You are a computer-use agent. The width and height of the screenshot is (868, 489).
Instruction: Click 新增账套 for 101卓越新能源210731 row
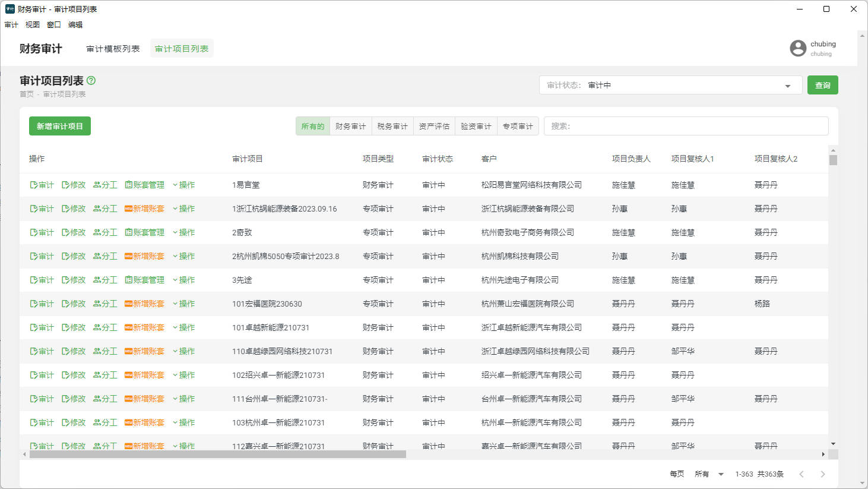click(144, 327)
